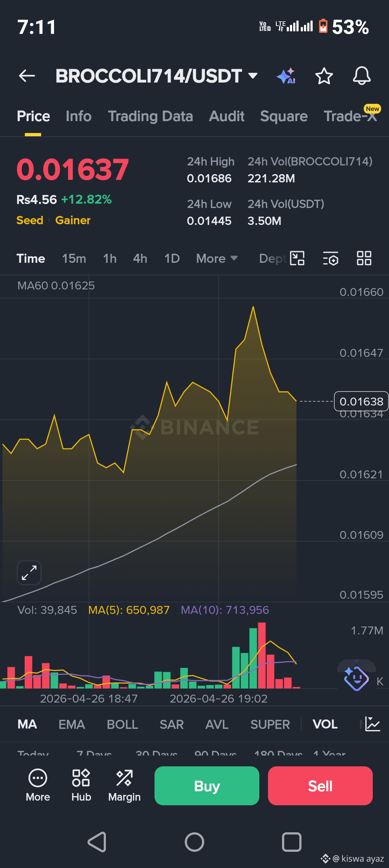
Task: Open chart settings list icon
Action: point(330,258)
